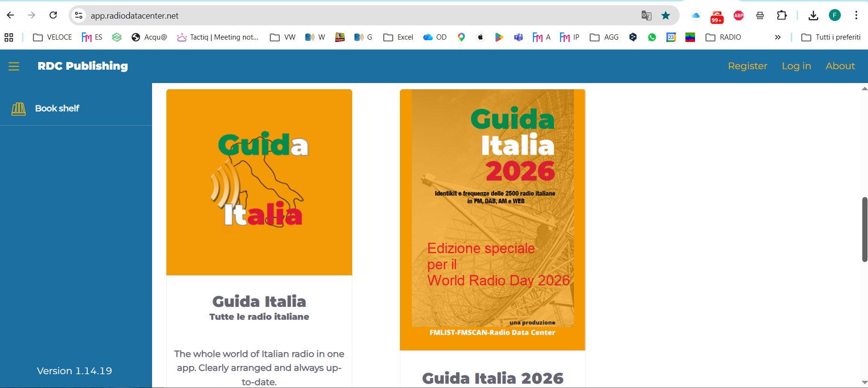The image size is (868, 388).
Task: Open the FM ES bookmark
Action: click(x=92, y=37)
